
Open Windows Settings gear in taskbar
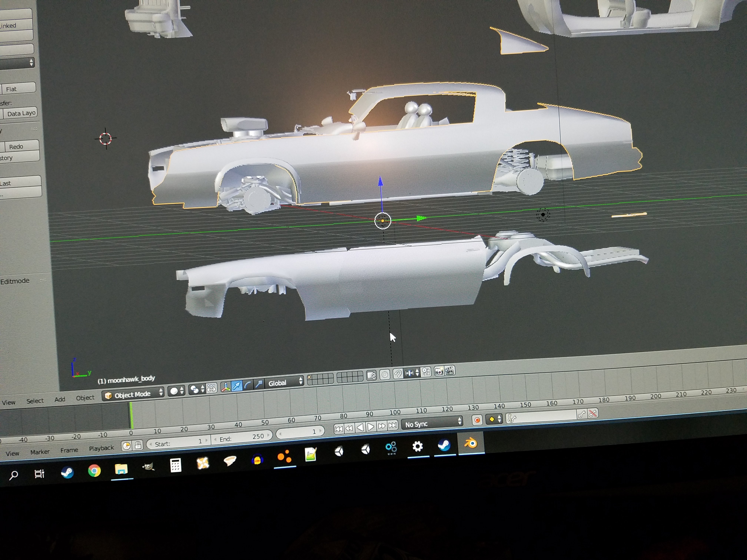click(417, 447)
